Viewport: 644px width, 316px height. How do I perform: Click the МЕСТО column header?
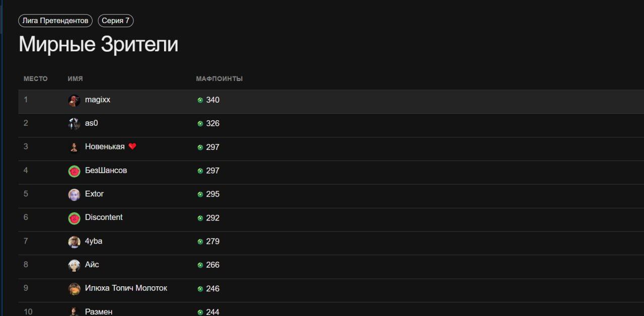(x=36, y=79)
